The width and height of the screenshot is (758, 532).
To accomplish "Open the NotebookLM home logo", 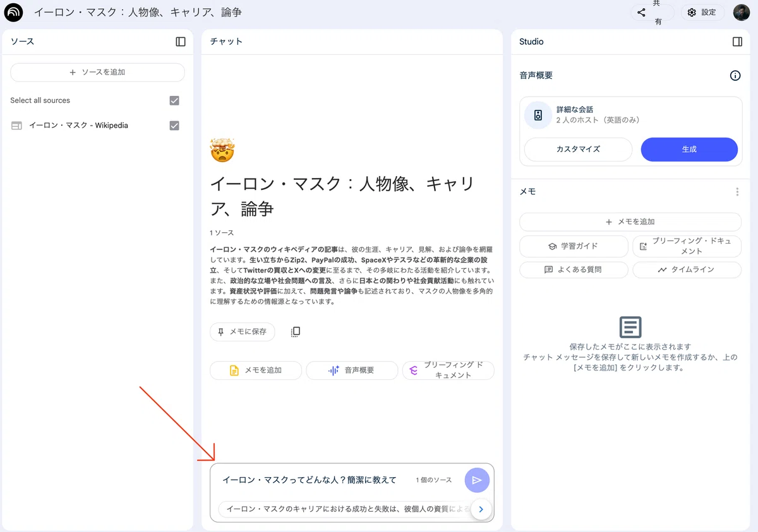I will coord(13,13).
